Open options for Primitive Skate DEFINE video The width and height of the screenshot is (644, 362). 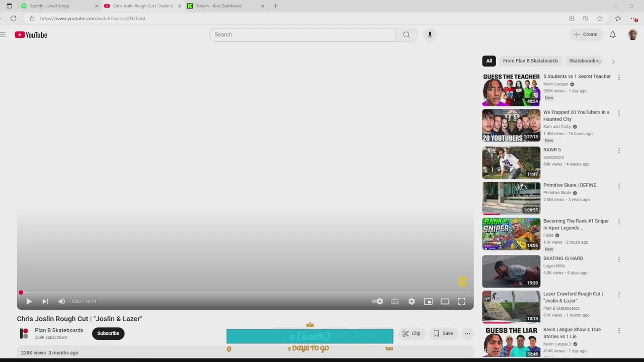coord(619,186)
